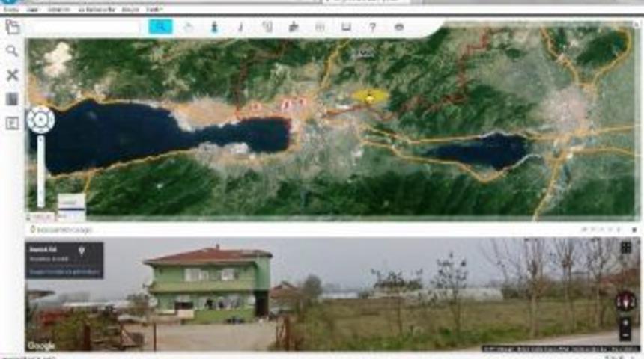Click the screen/monitor icon in the toolbar
Screen dimensions: 644x359
click(x=346, y=28)
